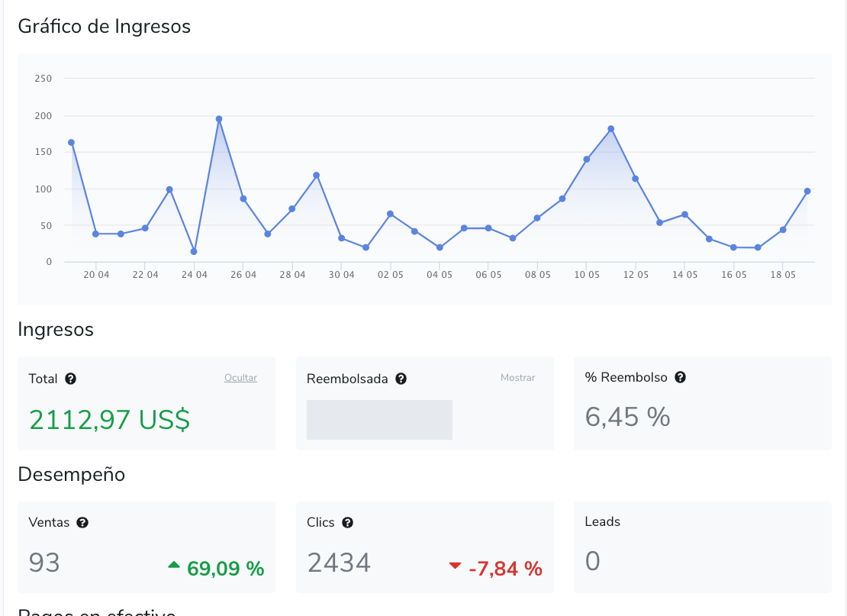Open help icon next to Reembolsada
This screenshot has height=616, width=847.
coord(401,379)
